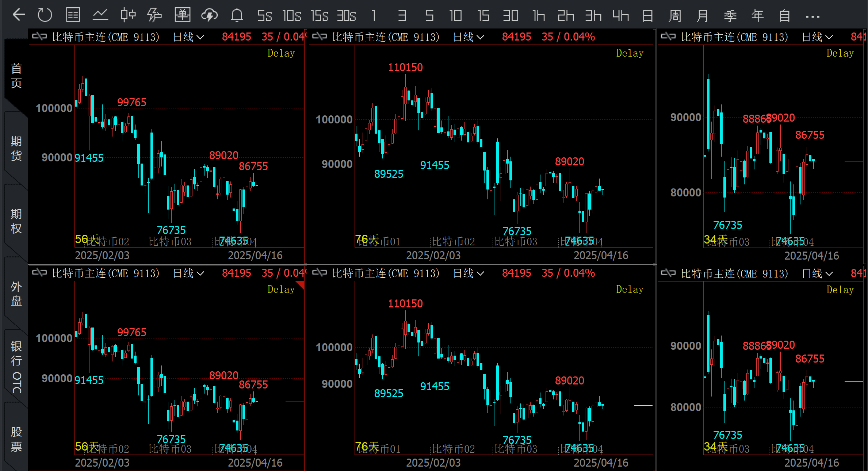This screenshot has height=471, width=868.
Task: Toggle link icon in bottom-right chart header
Action: point(668,273)
